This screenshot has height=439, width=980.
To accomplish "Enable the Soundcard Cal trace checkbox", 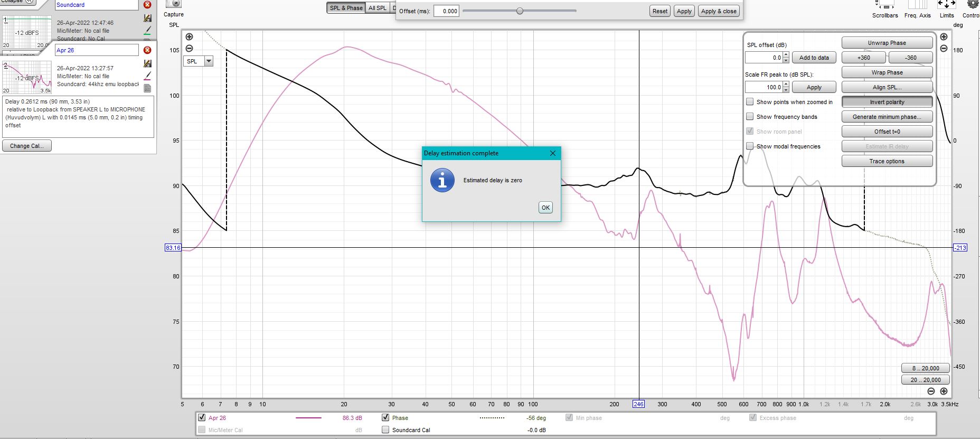I will click(x=385, y=430).
